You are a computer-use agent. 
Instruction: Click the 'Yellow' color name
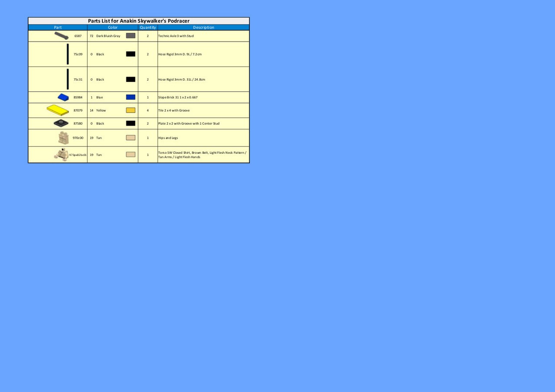point(101,110)
